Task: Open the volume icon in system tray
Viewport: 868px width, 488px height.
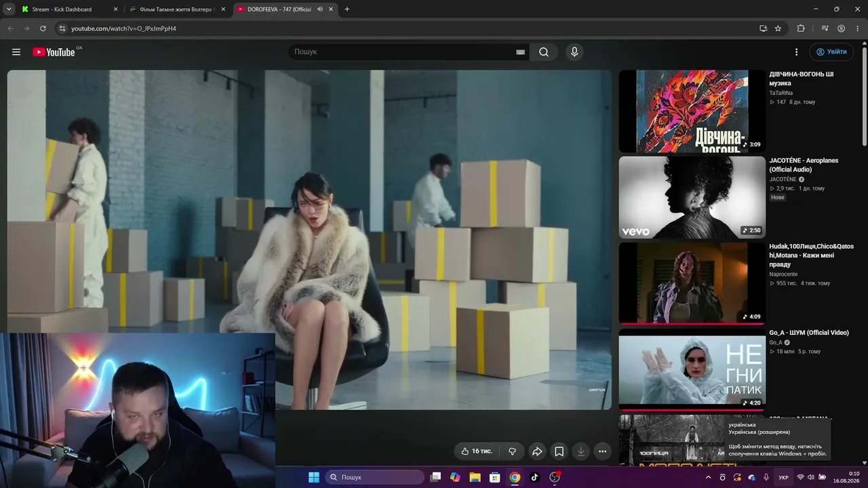Action: [811, 477]
